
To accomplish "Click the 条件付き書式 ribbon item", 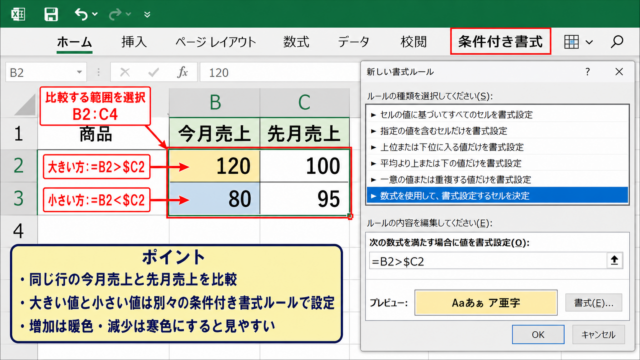I will coord(500,41).
